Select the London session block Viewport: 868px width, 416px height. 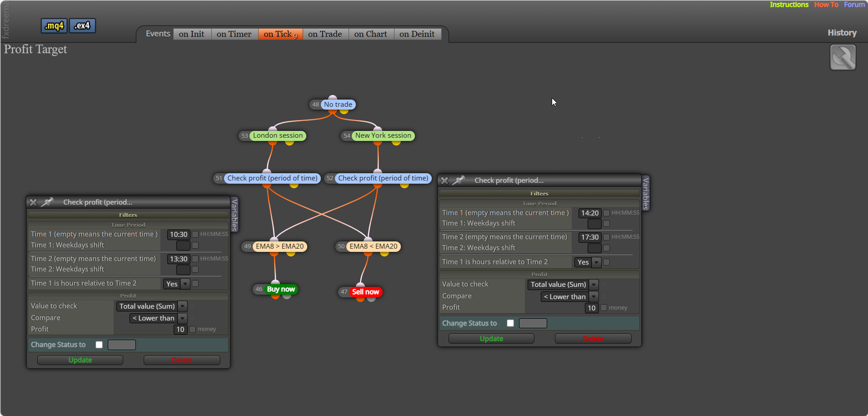pyautogui.click(x=278, y=135)
